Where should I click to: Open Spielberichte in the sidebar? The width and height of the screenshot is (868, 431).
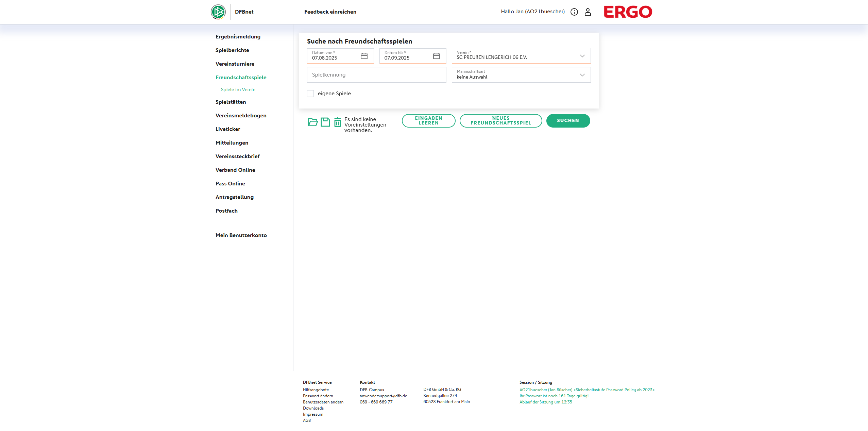click(232, 50)
